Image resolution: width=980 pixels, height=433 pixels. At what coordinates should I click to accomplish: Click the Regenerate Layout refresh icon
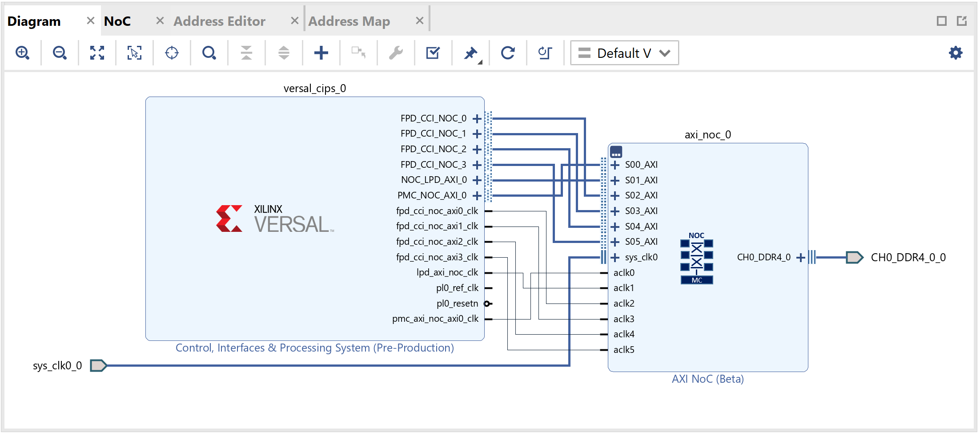pyautogui.click(x=508, y=53)
